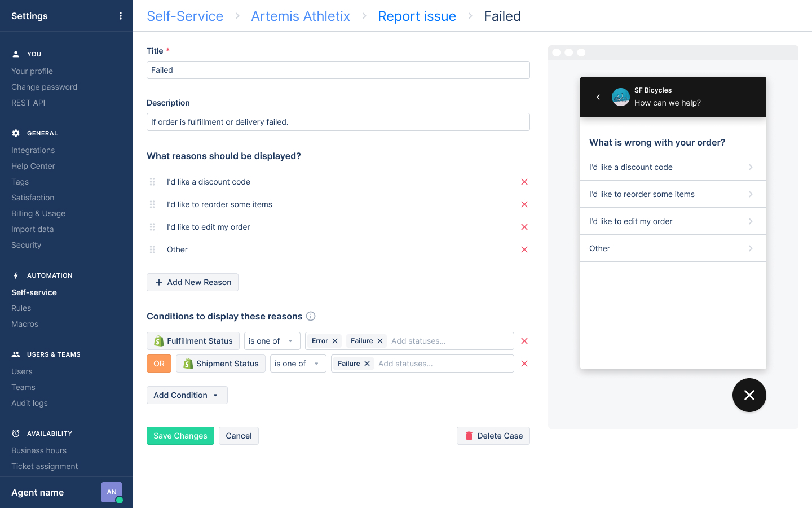Expand the Add Condition dropdown

[187, 395]
